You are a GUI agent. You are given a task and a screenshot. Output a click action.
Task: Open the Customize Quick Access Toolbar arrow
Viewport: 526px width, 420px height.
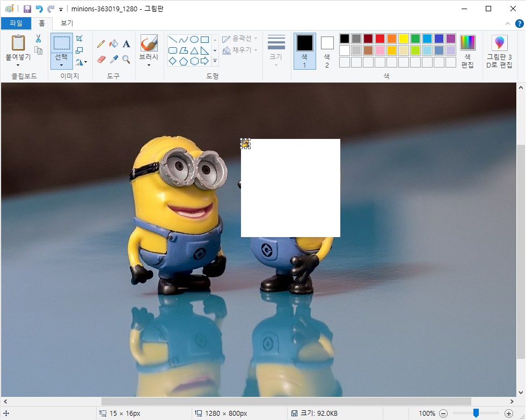(61, 9)
